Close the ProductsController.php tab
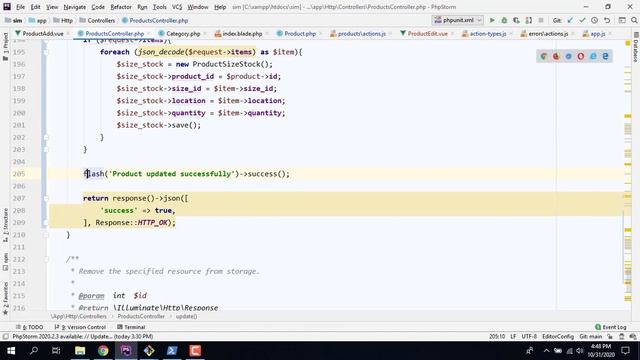This screenshot has width=640, height=360. click(149, 33)
